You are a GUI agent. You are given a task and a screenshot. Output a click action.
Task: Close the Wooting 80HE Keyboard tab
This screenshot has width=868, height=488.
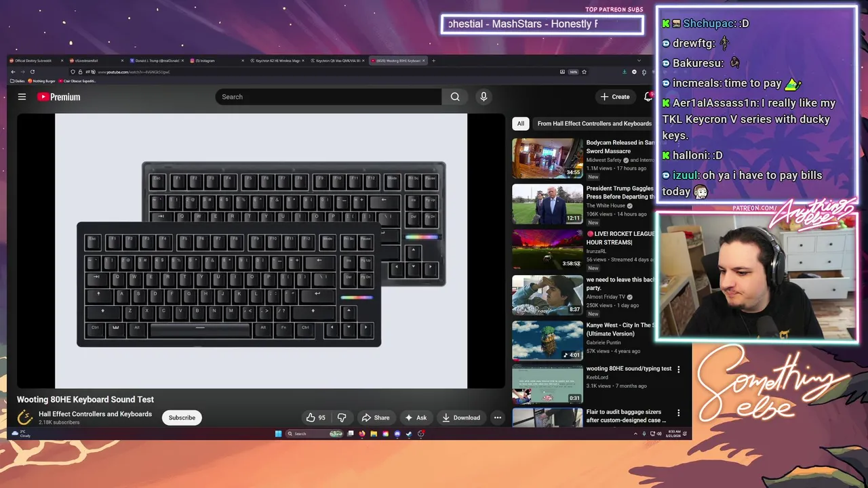pos(424,60)
